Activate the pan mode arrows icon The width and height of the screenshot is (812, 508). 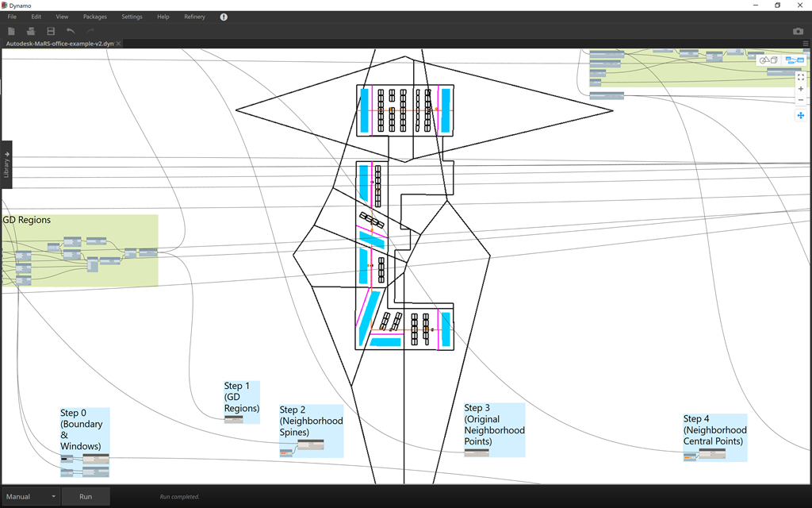click(800, 116)
